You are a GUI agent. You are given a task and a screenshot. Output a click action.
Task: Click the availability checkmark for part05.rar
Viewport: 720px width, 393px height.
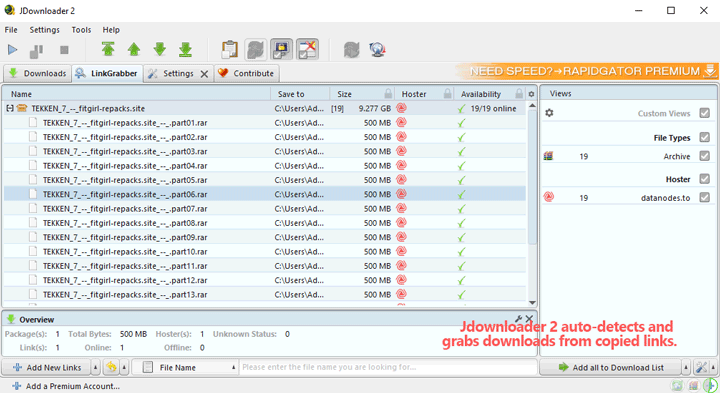pyautogui.click(x=461, y=180)
